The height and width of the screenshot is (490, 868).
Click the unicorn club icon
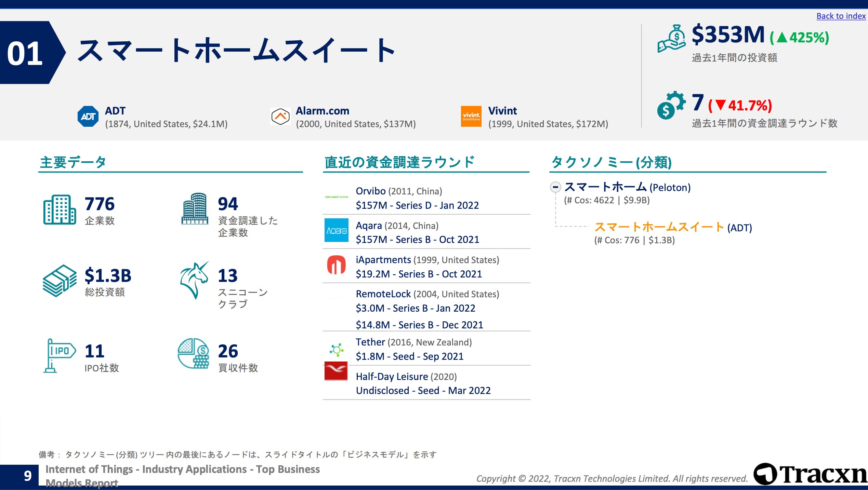[194, 280]
